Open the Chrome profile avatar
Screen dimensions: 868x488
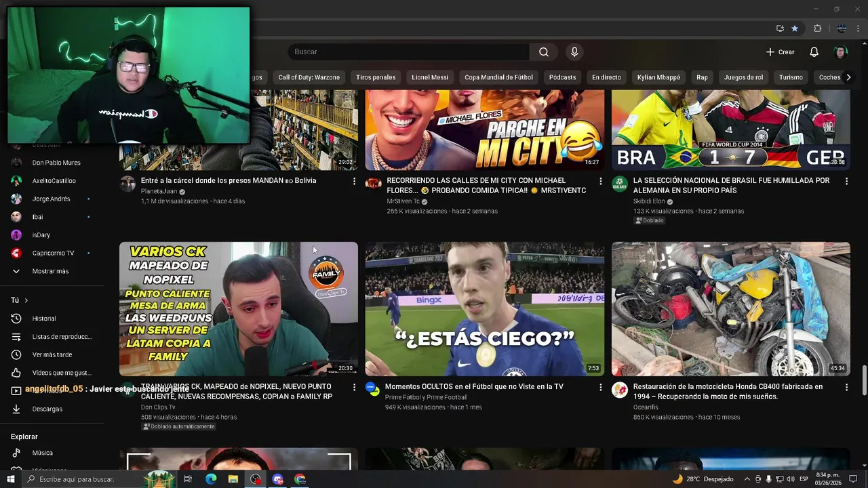(842, 28)
